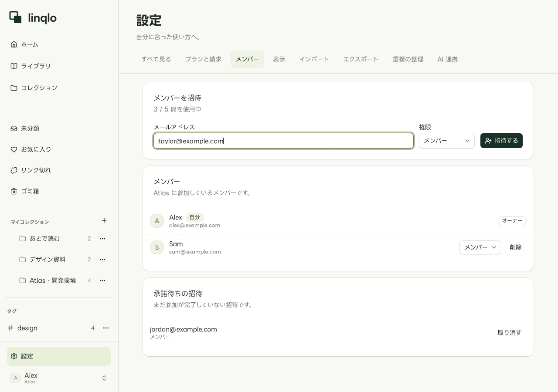Open the リンク切れ broken-link icon
The width and height of the screenshot is (558, 392).
[x=14, y=170]
